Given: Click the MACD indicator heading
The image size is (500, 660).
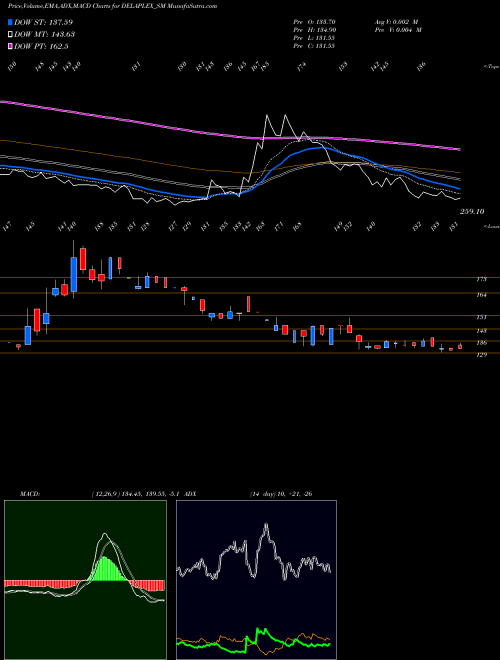Looking at the screenshot, I should [30, 494].
